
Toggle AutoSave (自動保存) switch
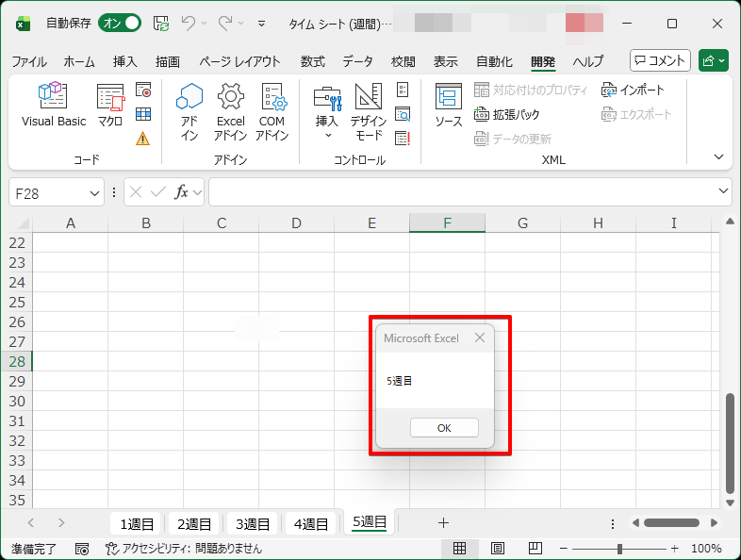(120, 24)
